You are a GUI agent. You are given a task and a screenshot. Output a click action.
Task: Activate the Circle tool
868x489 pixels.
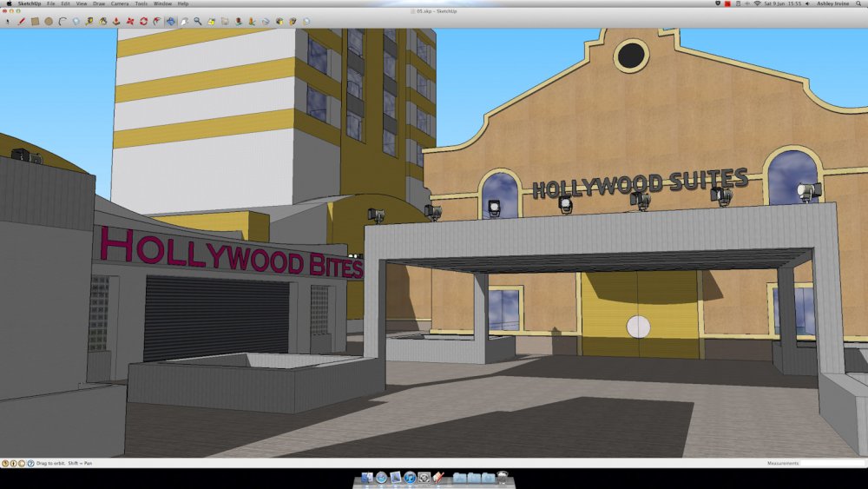(49, 21)
